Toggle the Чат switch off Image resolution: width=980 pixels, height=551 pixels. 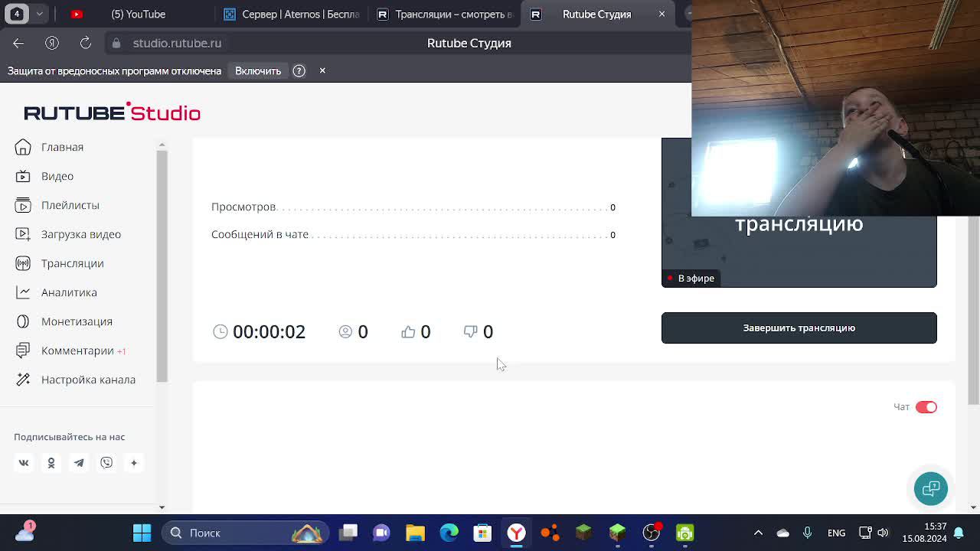point(926,407)
